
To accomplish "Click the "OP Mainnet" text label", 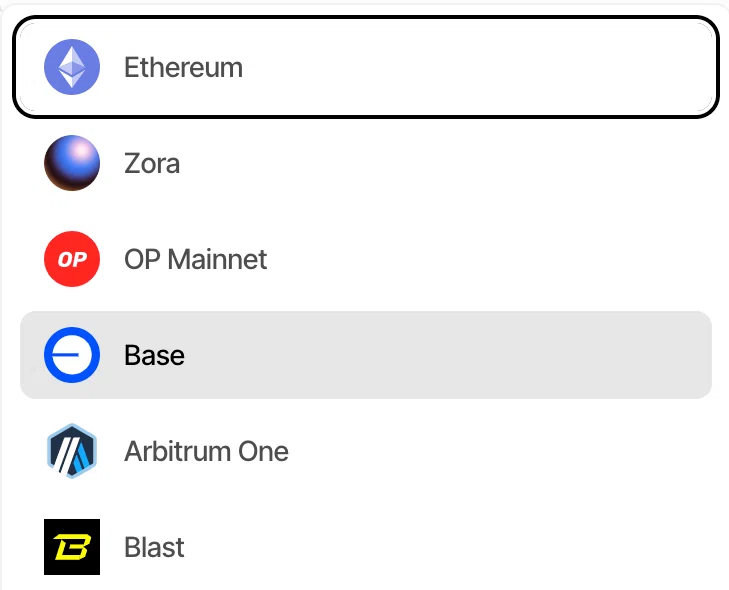I will [195, 259].
